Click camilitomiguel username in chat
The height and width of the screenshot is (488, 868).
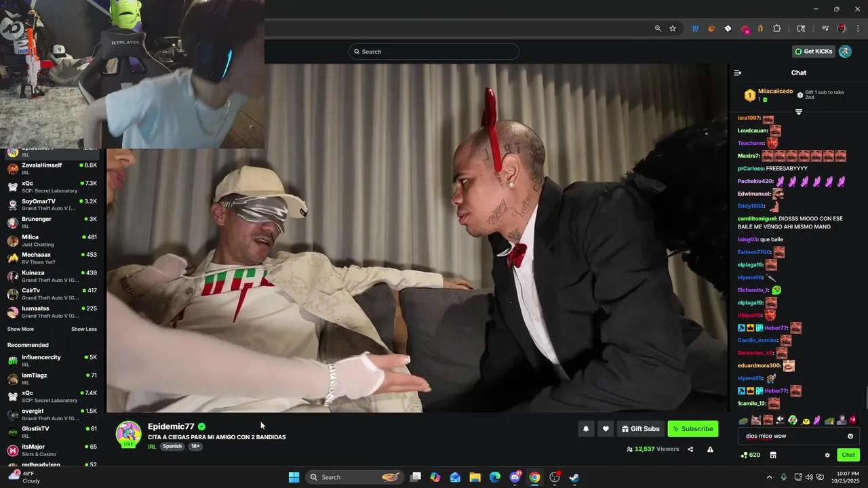coord(757,219)
